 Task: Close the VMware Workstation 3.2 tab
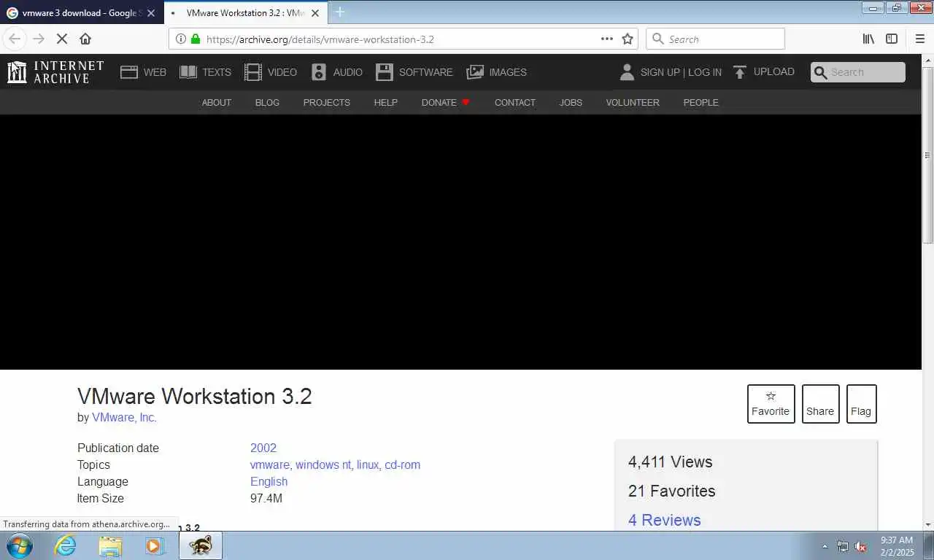tap(315, 13)
